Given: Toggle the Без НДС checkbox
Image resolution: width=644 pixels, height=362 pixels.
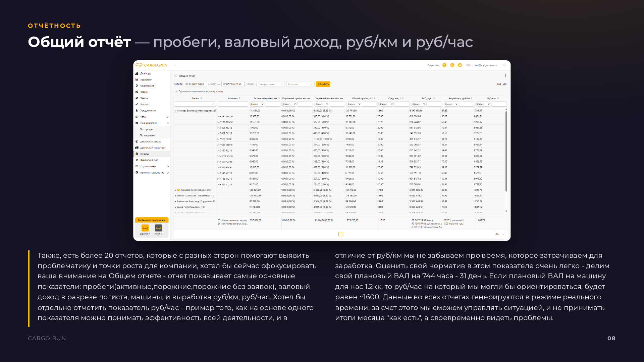Looking at the screenshot, I should [x=495, y=84].
